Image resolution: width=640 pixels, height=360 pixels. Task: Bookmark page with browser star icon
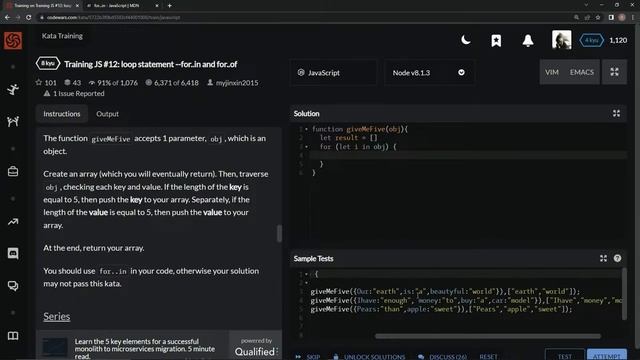pos(598,17)
